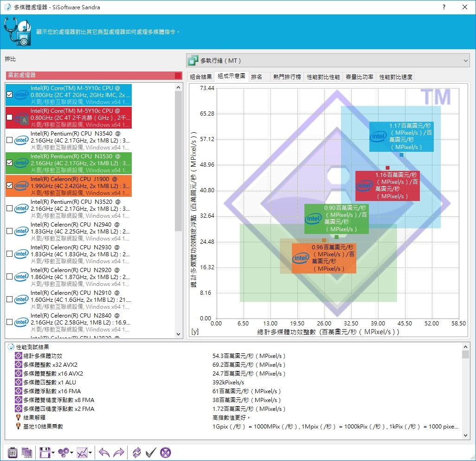Click the results panel scrollbar up arrow

(466, 346)
